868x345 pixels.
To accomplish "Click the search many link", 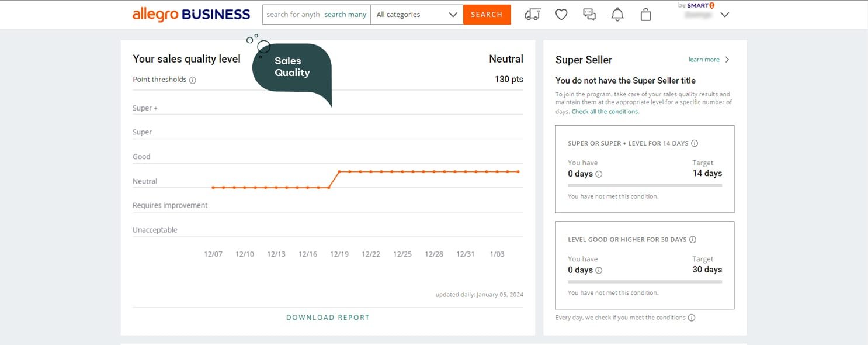I will [345, 15].
